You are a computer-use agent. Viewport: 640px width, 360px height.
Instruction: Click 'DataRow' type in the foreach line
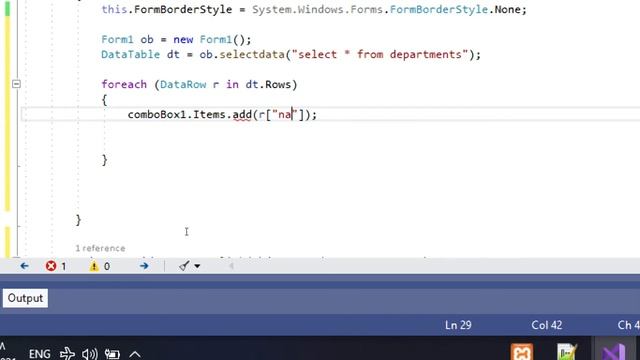click(183, 84)
